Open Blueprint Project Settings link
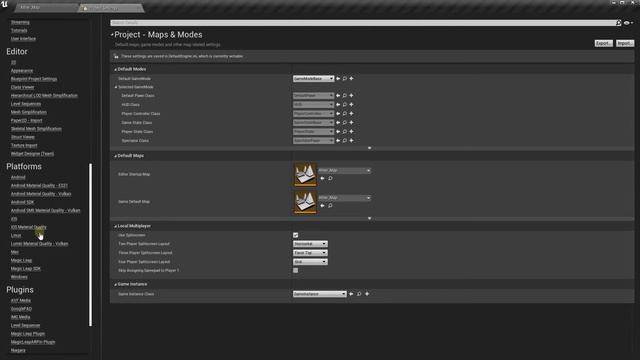The width and height of the screenshot is (640, 360). click(34, 79)
